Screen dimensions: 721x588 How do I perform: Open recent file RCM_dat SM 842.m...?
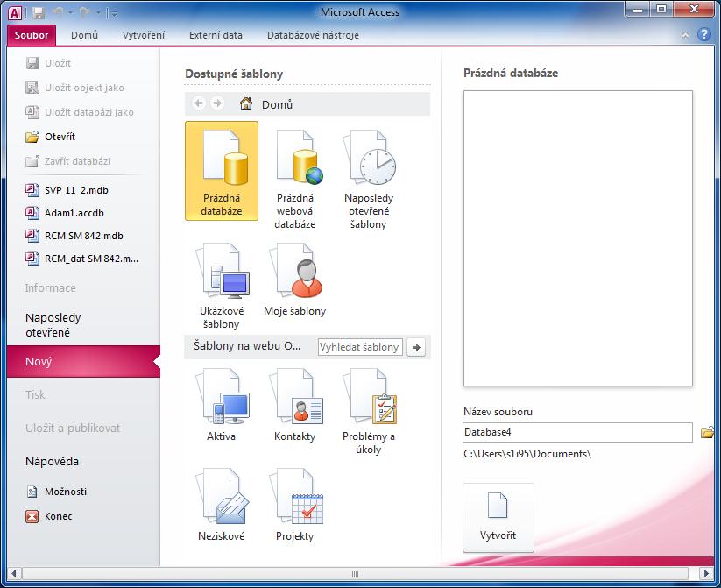pos(81,259)
